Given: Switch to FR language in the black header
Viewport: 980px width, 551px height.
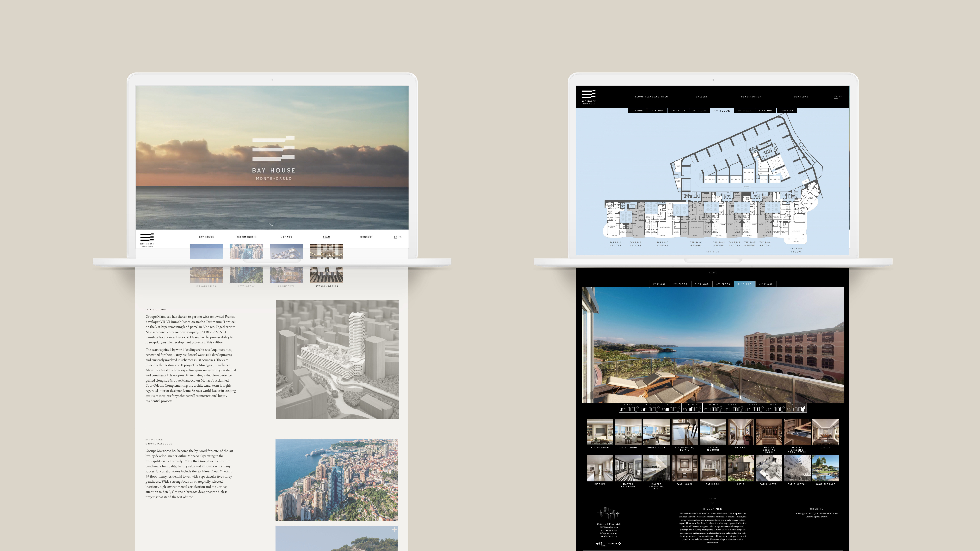Looking at the screenshot, I should (x=840, y=97).
